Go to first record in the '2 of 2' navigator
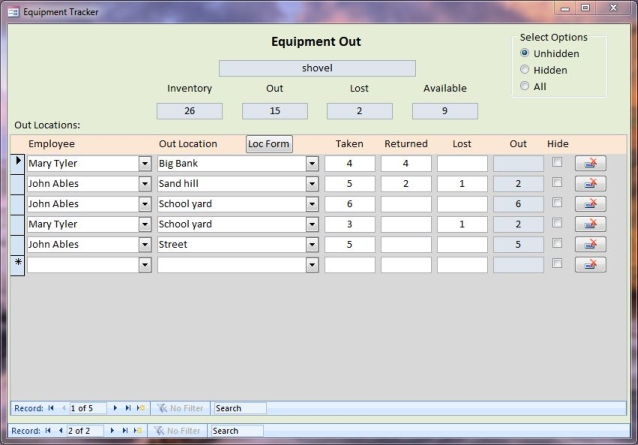 coord(48,430)
